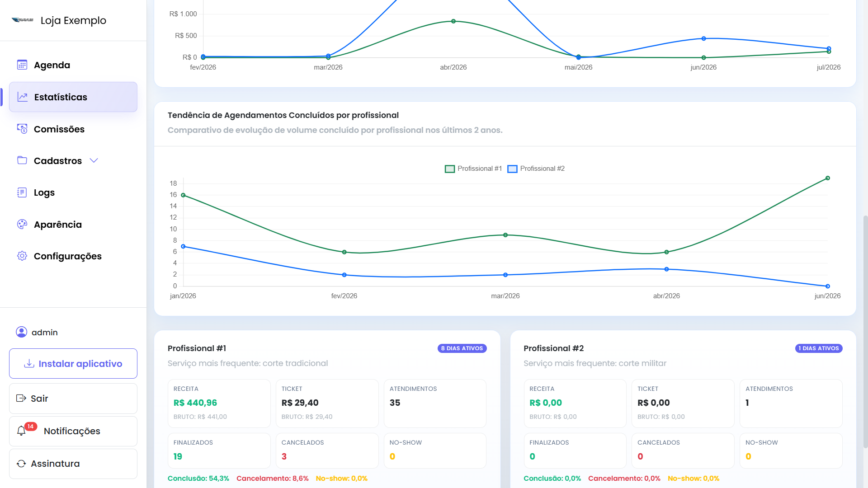The width and height of the screenshot is (868, 488).
Task: Click Profissional #2 ATENDIMENTOS 1 card
Action: click(791, 403)
